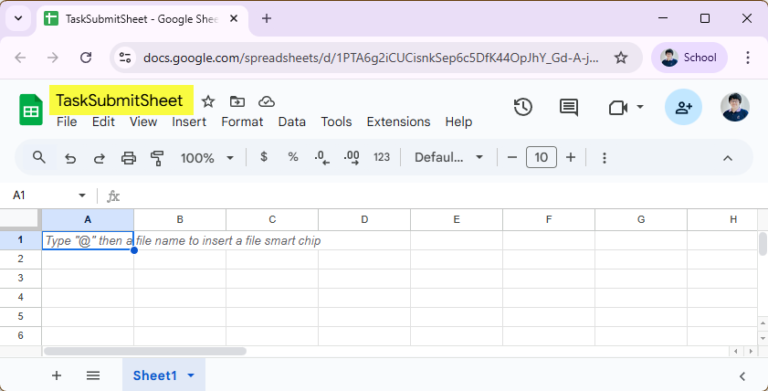
Task: Increase font size with plus
Action: [571, 157]
